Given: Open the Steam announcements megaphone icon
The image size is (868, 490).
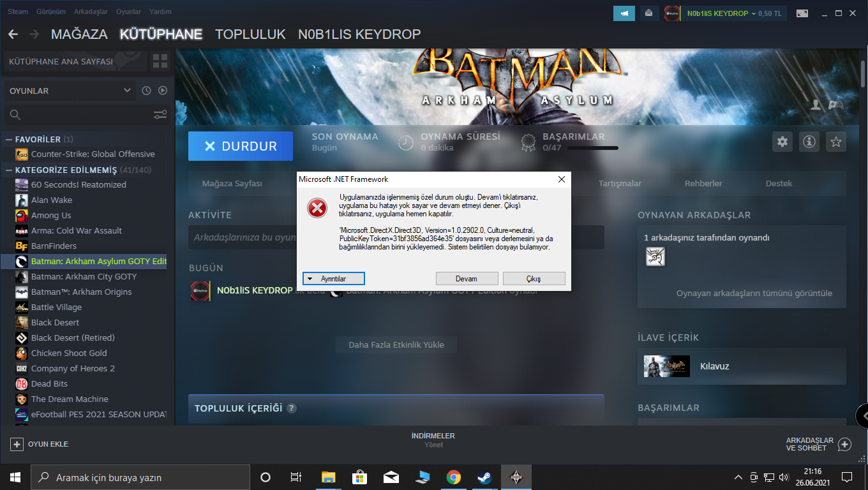Looking at the screenshot, I should click(624, 13).
